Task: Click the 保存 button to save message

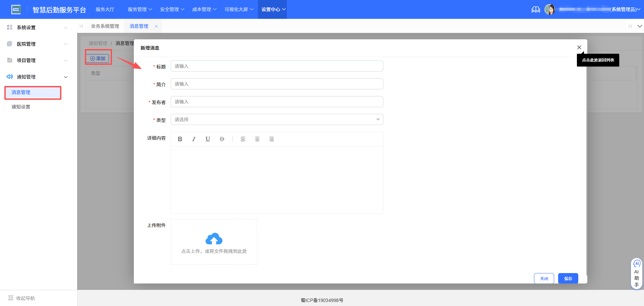Action: pyautogui.click(x=568, y=278)
